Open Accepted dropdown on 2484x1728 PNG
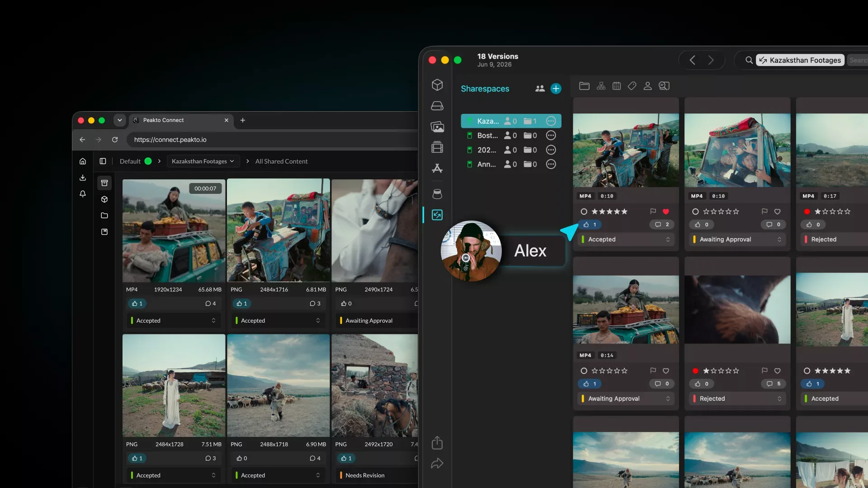 (174, 475)
